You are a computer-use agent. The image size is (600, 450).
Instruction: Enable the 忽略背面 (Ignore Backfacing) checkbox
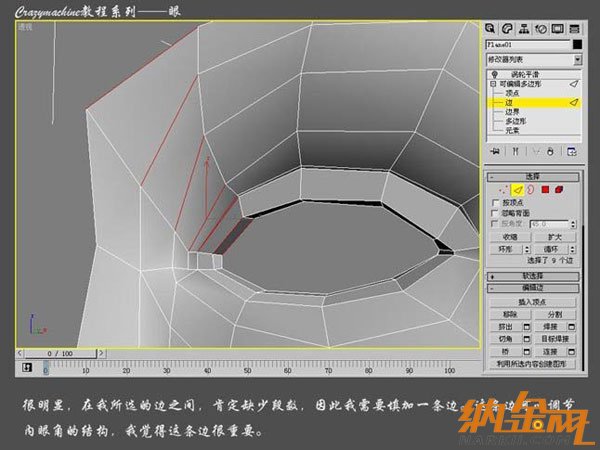click(496, 213)
